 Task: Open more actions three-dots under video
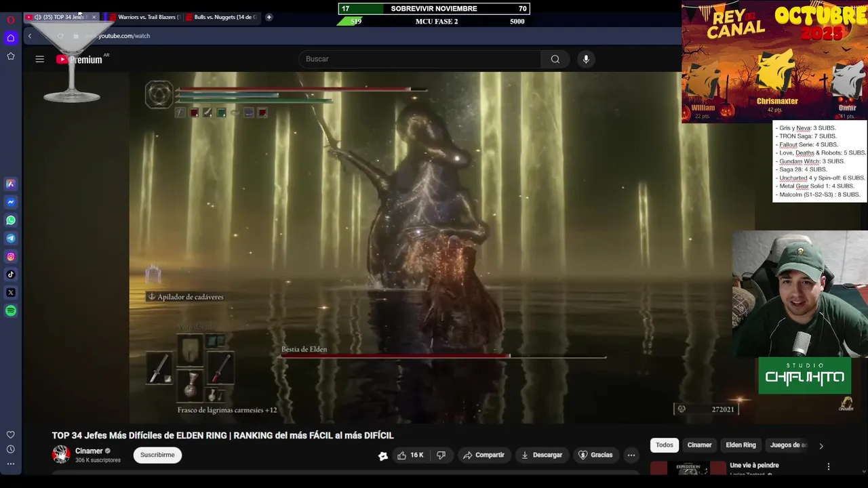coord(631,455)
